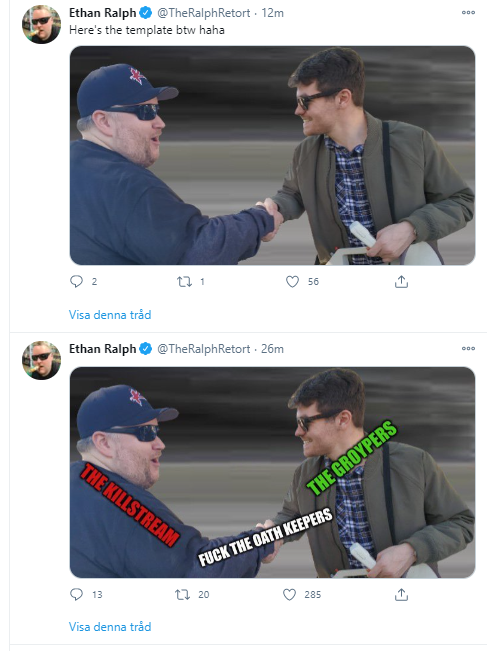487x651 pixels.
Task: Open the reply icon on the 26m tweet
Action: pyautogui.click(x=76, y=595)
